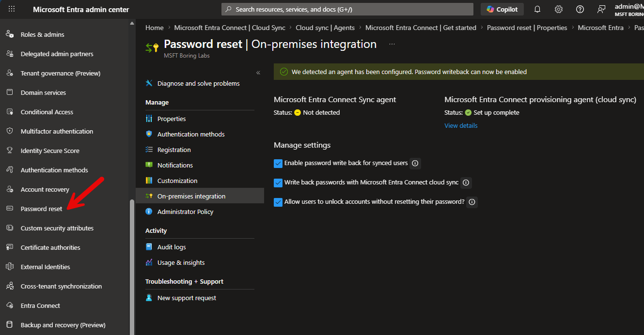Click the 'Set up complete' status text
The height and width of the screenshot is (335, 644).
pos(496,112)
